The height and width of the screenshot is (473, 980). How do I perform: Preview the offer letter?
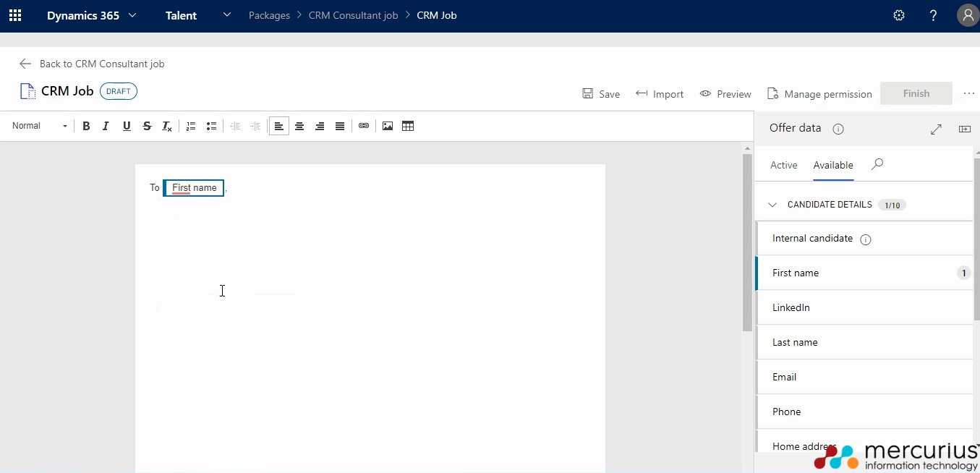[x=725, y=94]
